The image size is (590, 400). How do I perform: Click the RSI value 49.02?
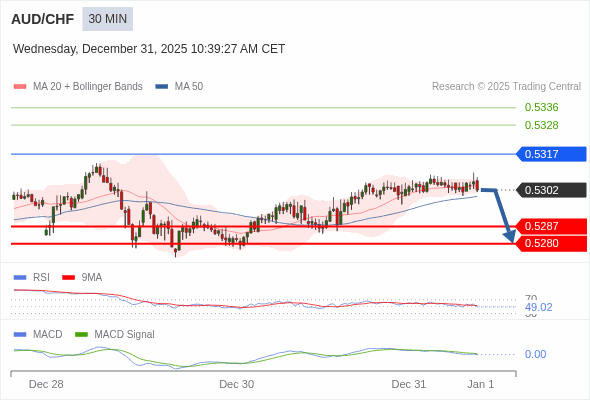539,307
